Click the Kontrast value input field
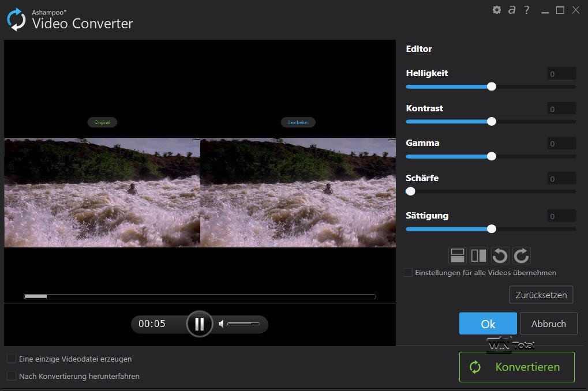The image size is (588, 391). 561,109
